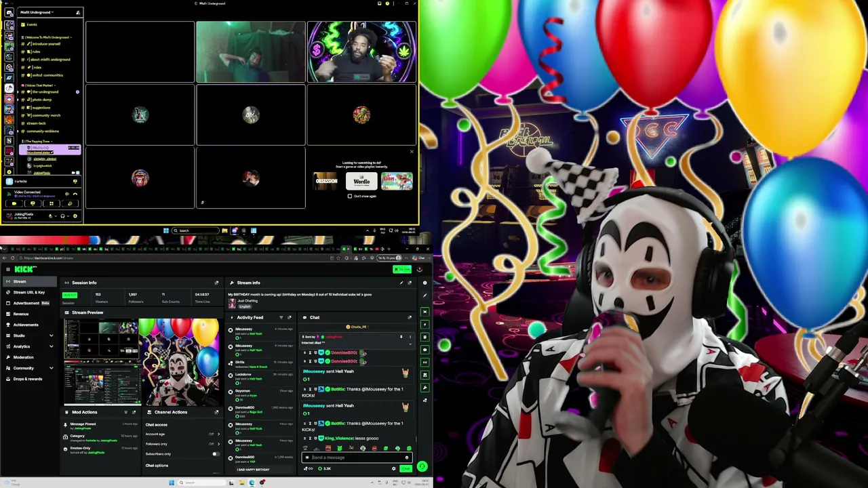Open Stream page in Kick sidebar
This screenshot has height=488, width=868.
coord(31,282)
